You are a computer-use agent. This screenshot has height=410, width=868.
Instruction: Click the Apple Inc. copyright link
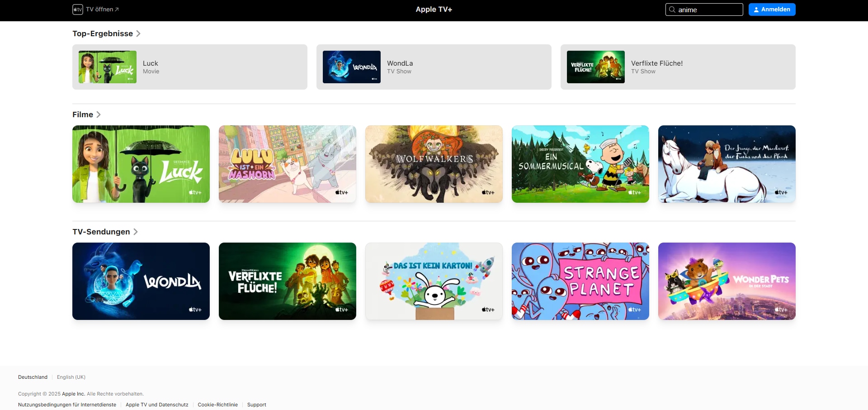(x=73, y=394)
